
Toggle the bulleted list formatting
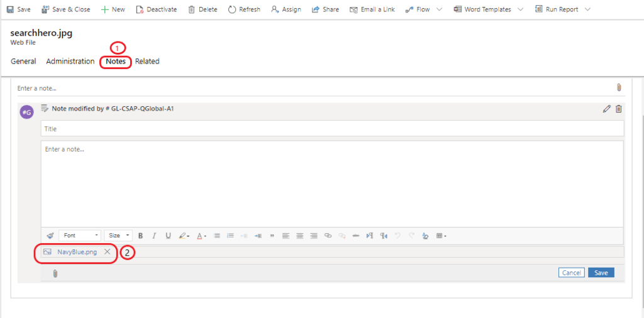(x=216, y=236)
